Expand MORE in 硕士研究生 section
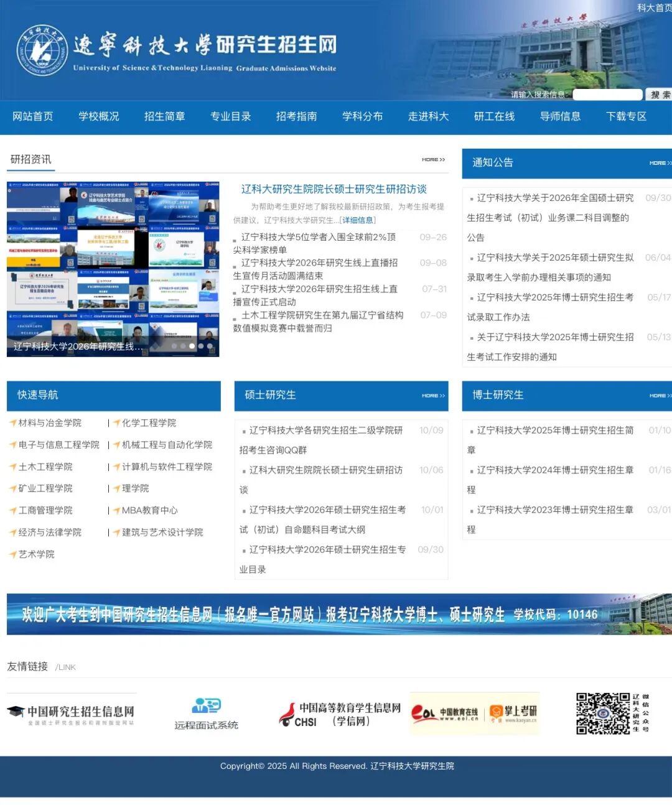 [433, 396]
